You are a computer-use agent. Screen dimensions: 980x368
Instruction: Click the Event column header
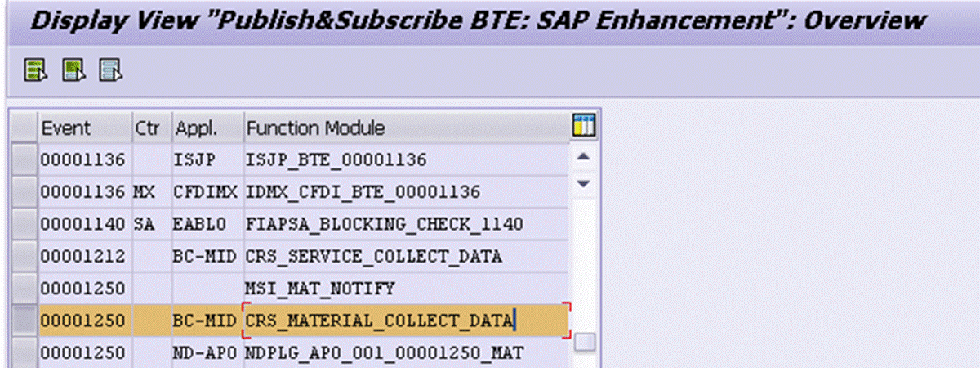[85, 128]
